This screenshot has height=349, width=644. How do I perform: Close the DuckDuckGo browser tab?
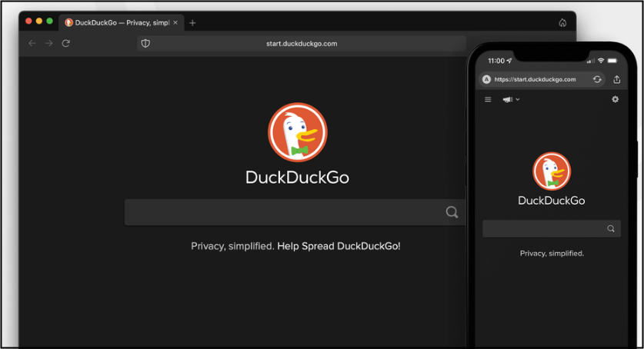[175, 22]
